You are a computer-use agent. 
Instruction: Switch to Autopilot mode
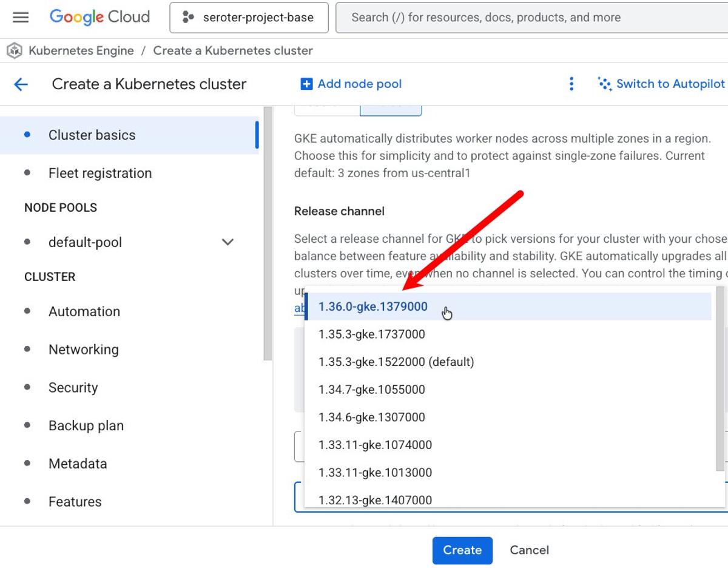point(662,84)
